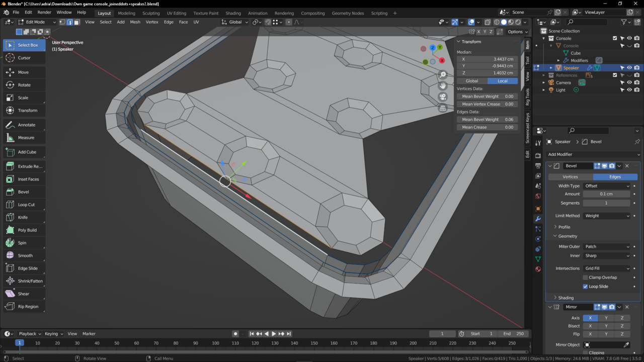Enable the Clamp Overlap checkbox

(585, 278)
